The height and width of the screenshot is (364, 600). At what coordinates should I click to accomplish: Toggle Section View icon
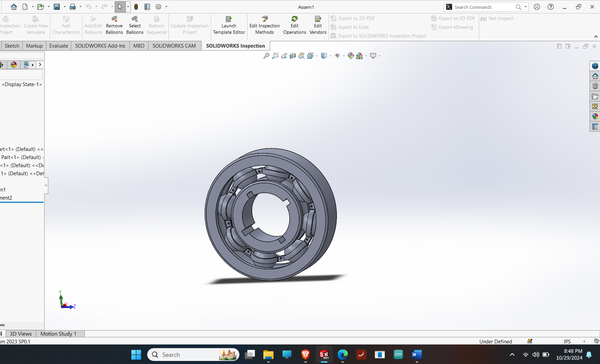coord(293,56)
